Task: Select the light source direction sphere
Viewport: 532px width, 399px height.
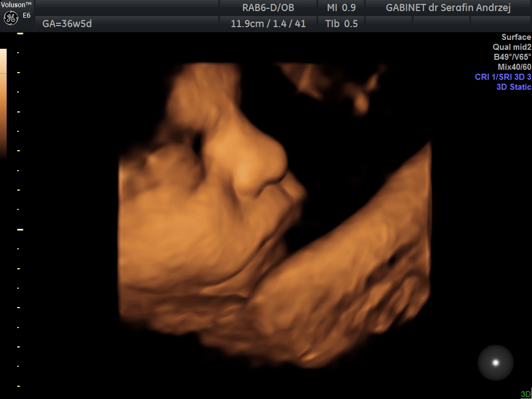Action: click(495, 362)
